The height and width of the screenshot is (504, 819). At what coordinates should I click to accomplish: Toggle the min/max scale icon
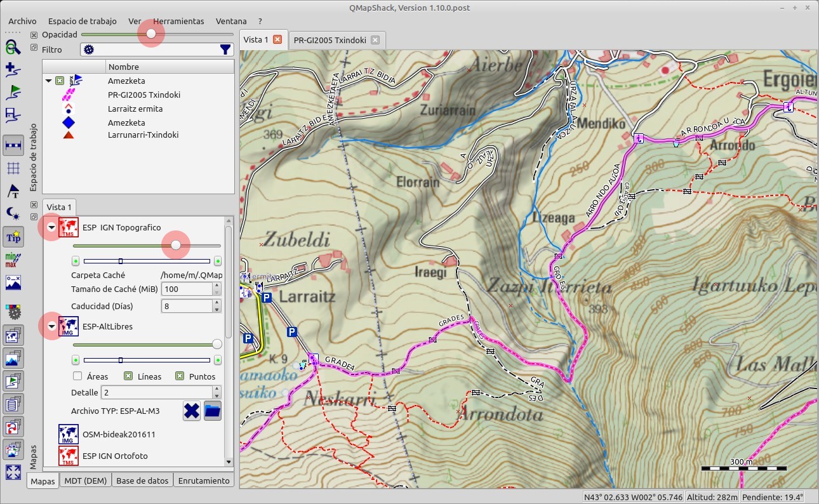pos(13,260)
